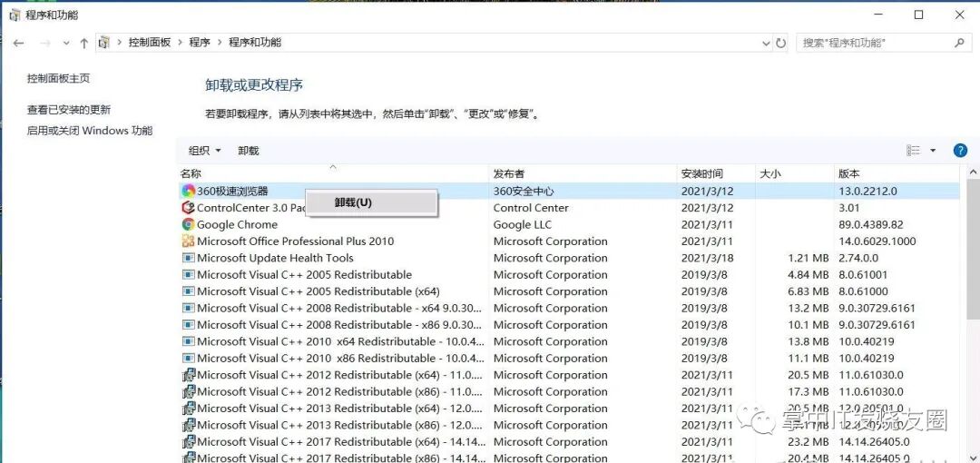
Task: Open the view options dropdown arrow
Action: coord(933,150)
